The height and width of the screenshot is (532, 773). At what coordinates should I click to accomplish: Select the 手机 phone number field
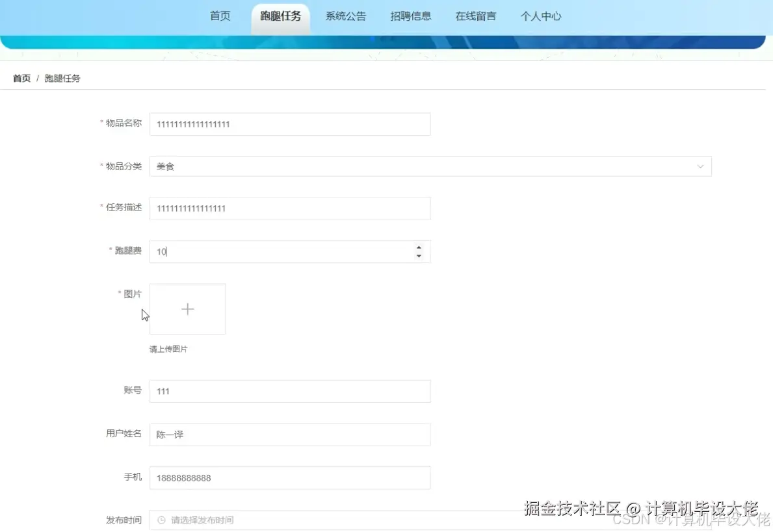pos(289,477)
